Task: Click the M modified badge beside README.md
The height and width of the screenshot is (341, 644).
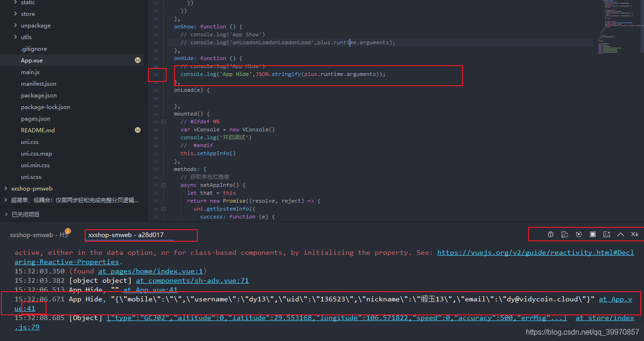Action: point(138,130)
